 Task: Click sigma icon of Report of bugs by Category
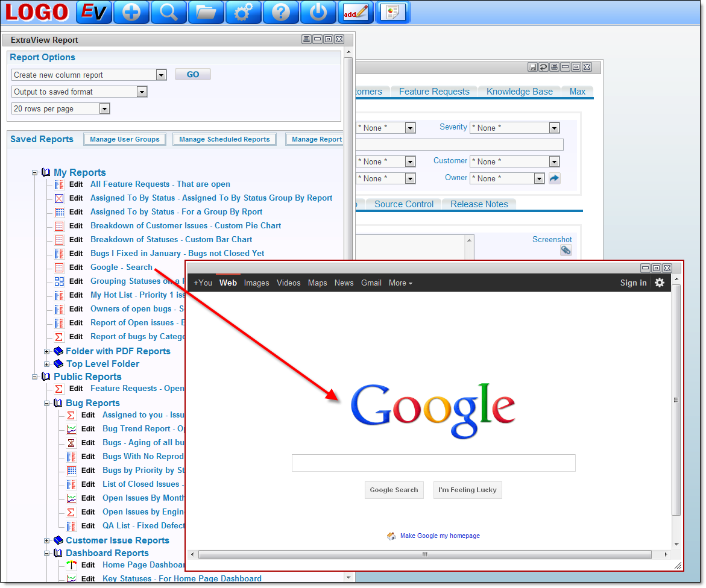[x=59, y=337]
